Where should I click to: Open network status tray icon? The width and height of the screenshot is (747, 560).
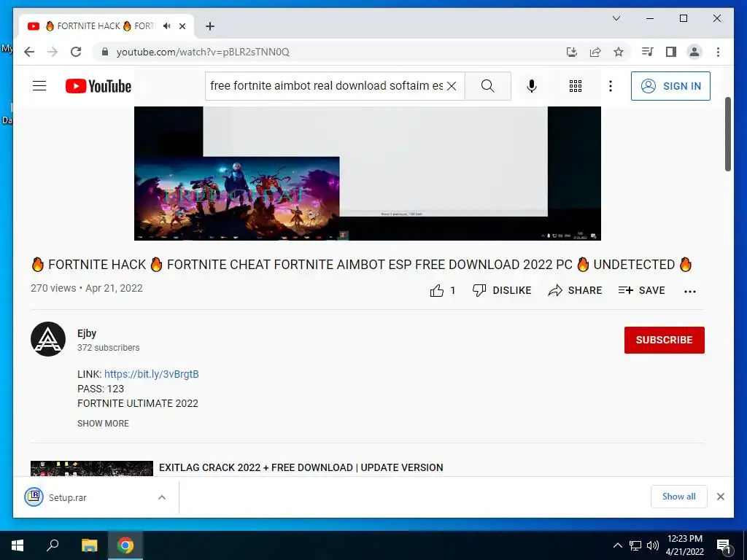tap(635, 545)
